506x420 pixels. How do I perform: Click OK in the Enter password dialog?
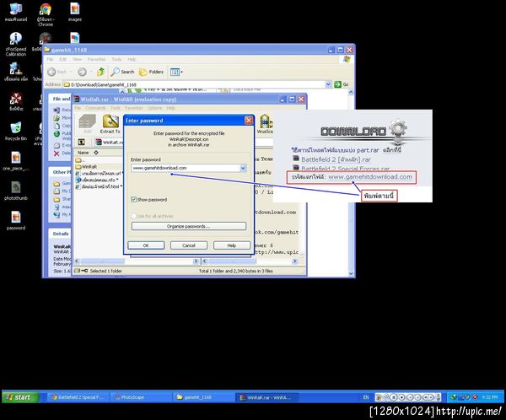pyautogui.click(x=146, y=245)
